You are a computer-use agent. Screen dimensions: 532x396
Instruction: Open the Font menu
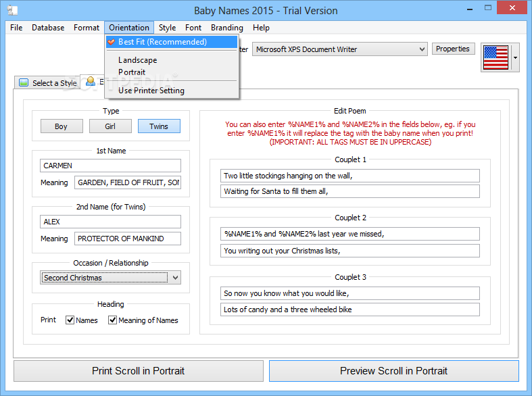193,28
